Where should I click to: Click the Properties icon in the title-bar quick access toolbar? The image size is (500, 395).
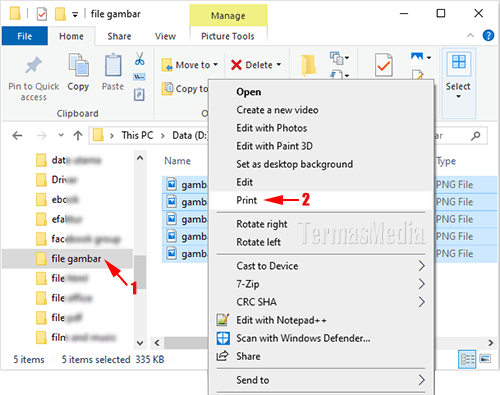point(42,14)
